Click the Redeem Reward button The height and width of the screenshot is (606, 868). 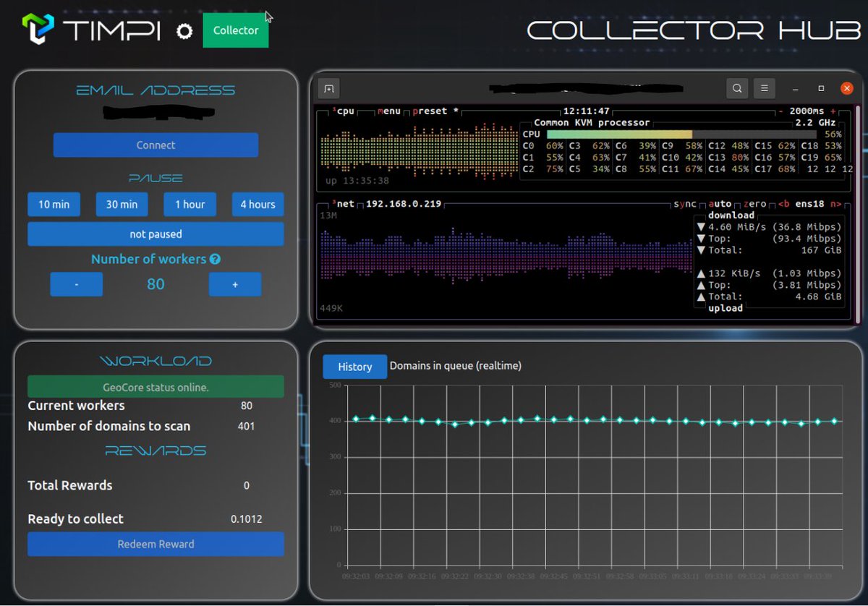click(156, 544)
